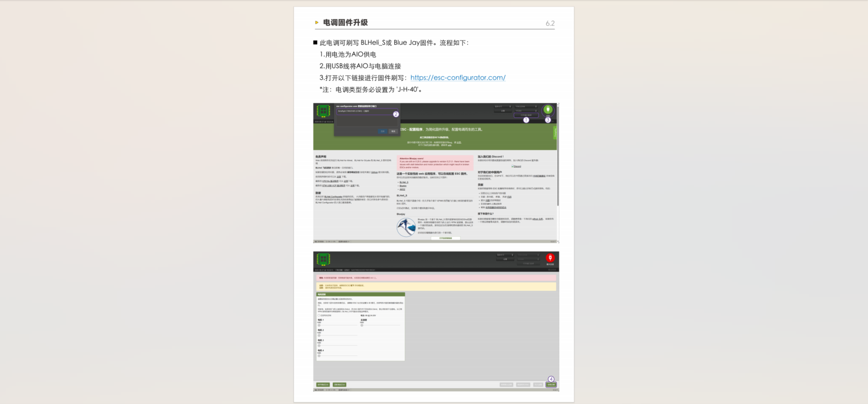The image size is (868, 404).
Task: Adjust the motor 1 speed slider
Action: tap(319, 325)
